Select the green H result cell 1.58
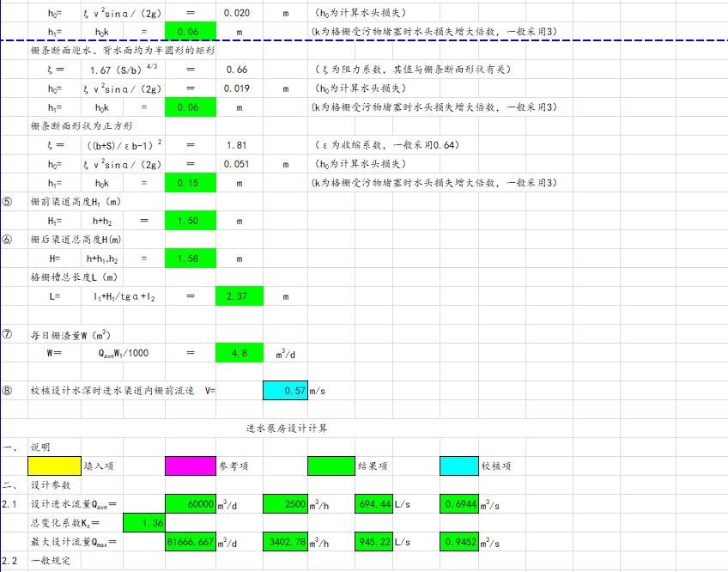This screenshot has width=728, height=572. click(191, 259)
